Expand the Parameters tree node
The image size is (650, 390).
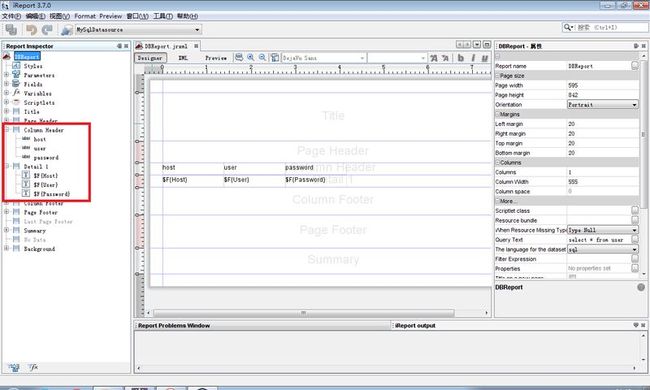click(x=6, y=75)
